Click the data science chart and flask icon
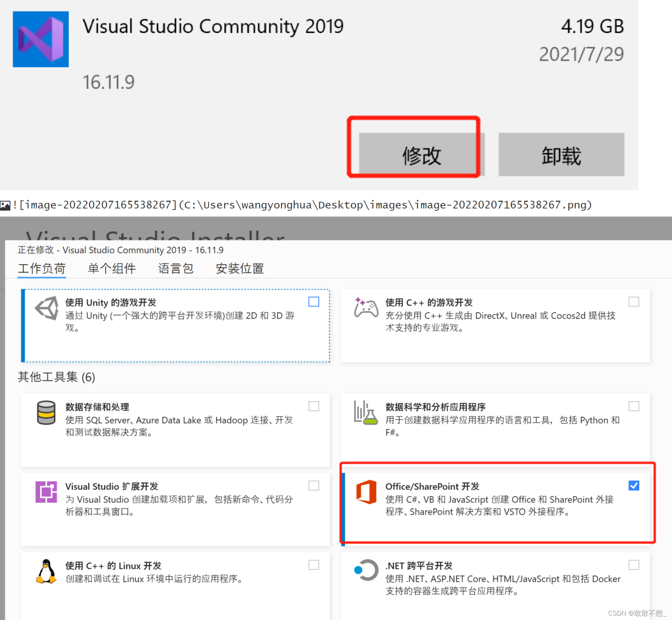Viewport: 672px width, 620px height. coord(366,412)
